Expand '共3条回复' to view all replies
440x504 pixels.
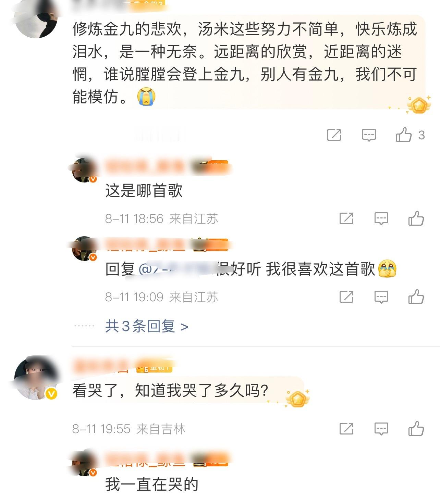click(147, 326)
